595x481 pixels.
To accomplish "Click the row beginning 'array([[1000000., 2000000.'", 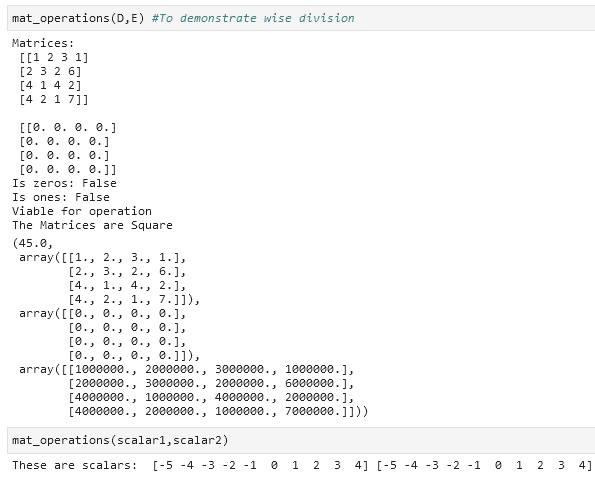I will [x=187, y=369].
